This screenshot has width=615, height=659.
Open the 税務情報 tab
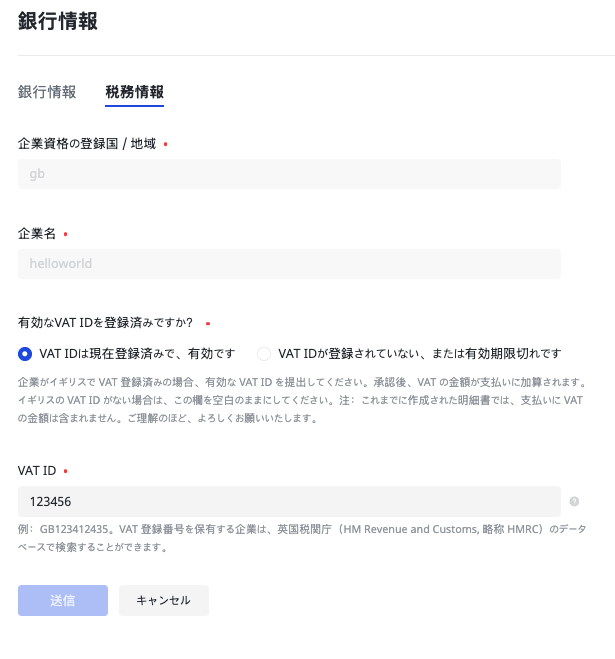[135, 92]
